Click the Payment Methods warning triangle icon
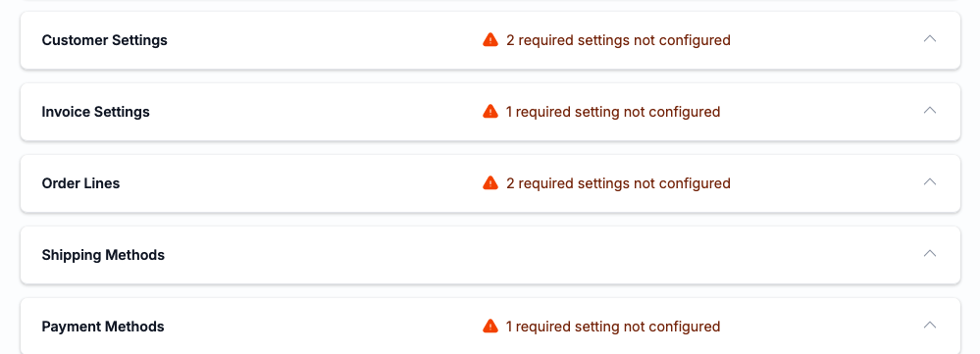Viewport: 980px width, 354px height. [x=490, y=326]
